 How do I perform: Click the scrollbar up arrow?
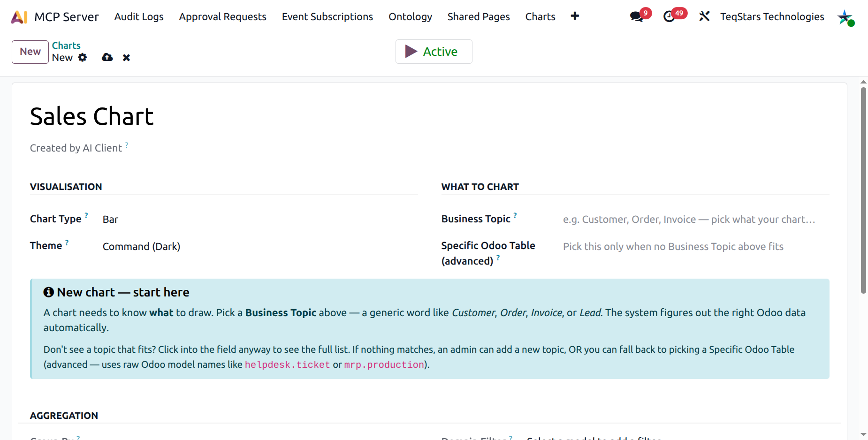point(863,82)
